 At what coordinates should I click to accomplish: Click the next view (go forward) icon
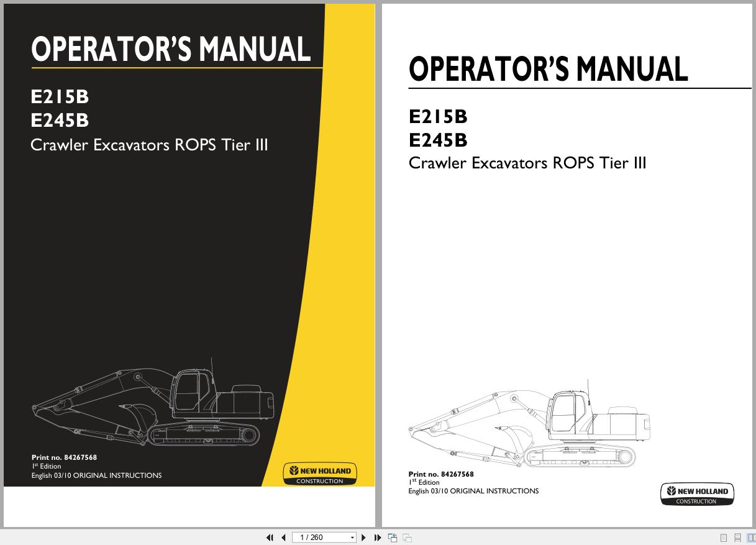pos(408,537)
